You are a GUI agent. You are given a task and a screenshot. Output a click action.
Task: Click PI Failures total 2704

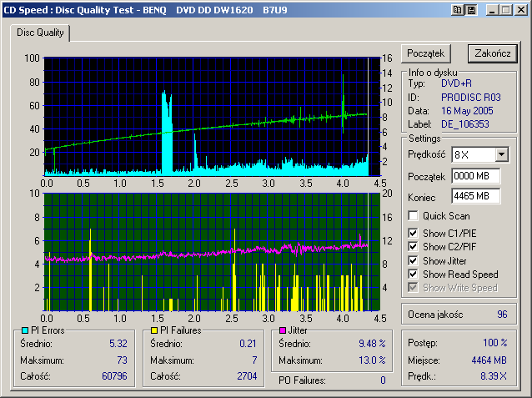click(x=247, y=376)
